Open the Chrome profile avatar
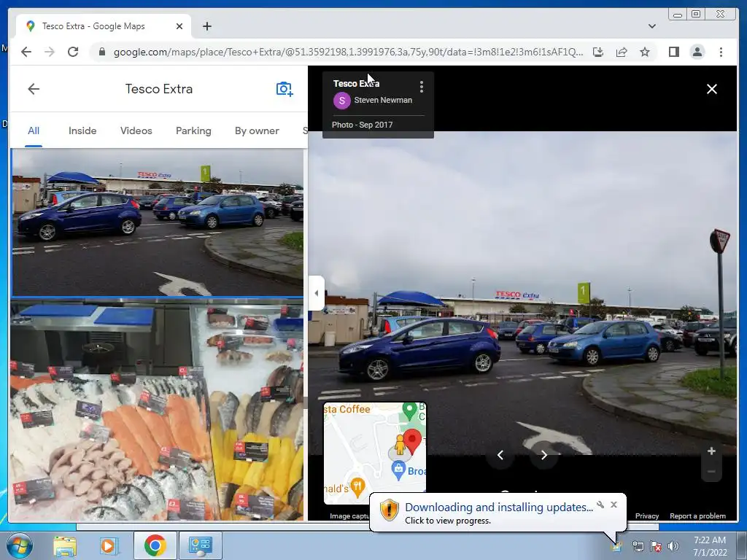747x560 pixels. (697, 52)
